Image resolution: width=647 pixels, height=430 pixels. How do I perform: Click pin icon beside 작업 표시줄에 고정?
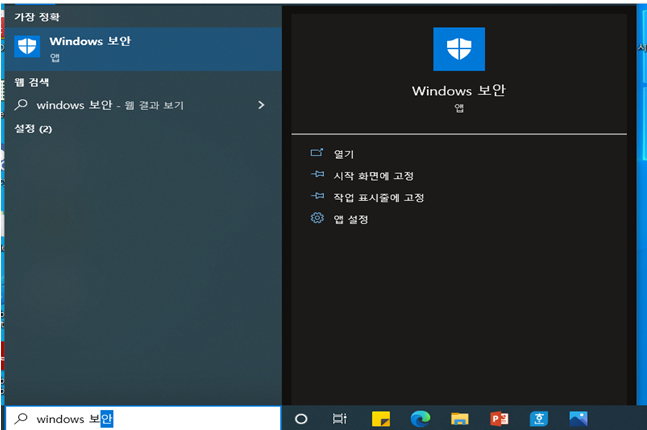tap(317, 196)
